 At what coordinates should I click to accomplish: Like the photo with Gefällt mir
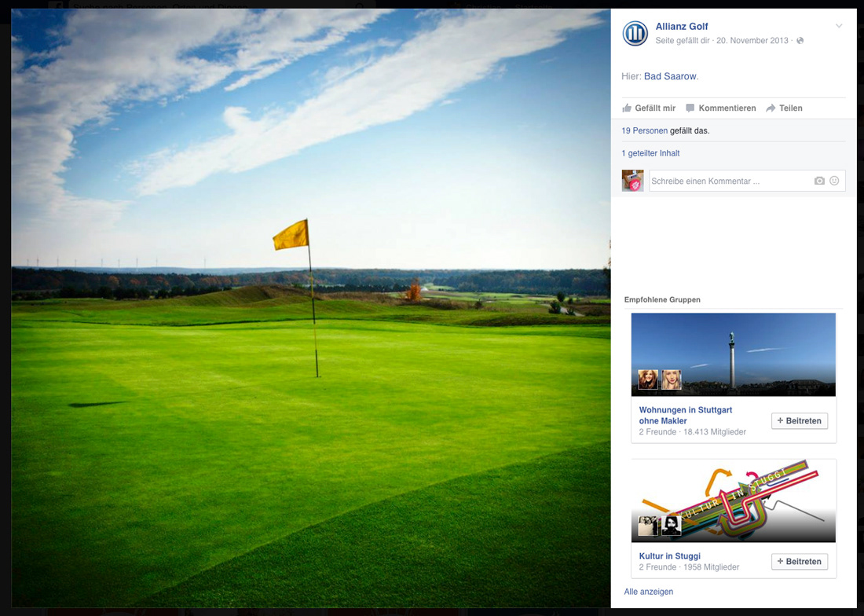649,108
